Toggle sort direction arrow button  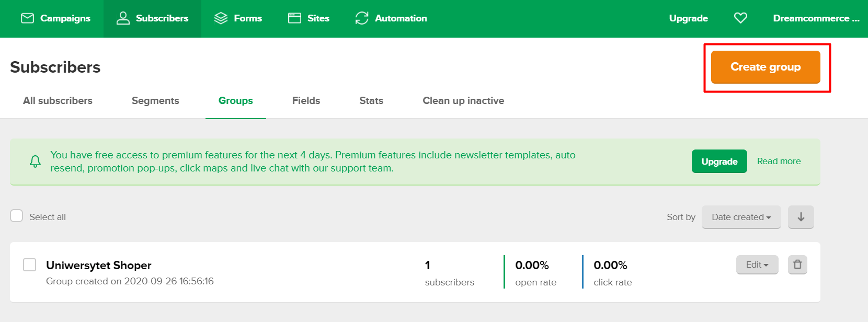coord(801,217)
